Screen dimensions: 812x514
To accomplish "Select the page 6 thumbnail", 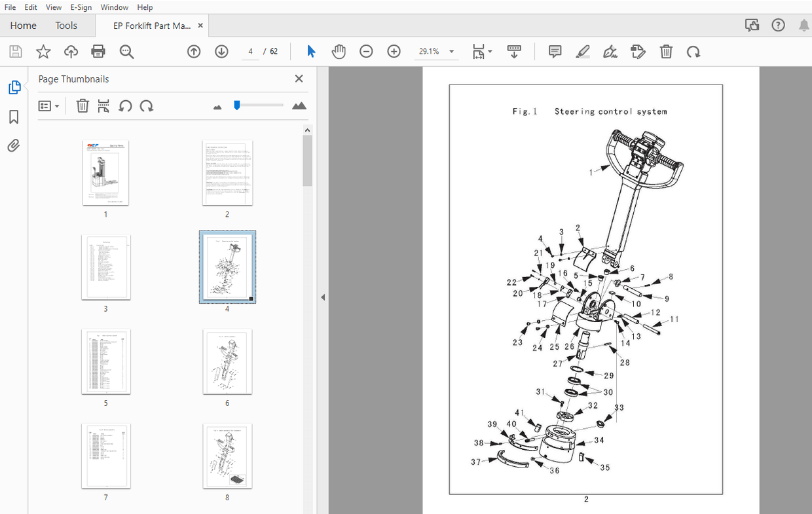I will pyautogui.click(x=227, y=362).
